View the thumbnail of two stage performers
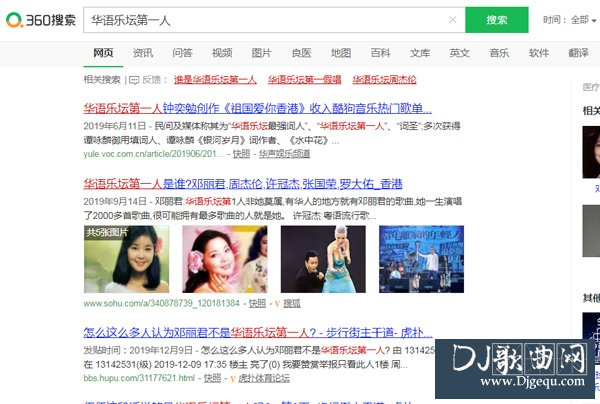The image size is (600, 404). pyautogui.click(x=323, y=259)
